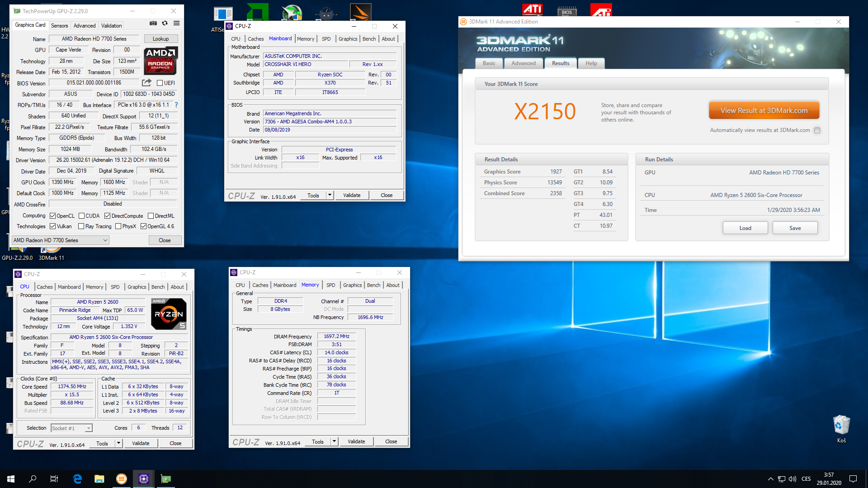The image size is (868, 488).
Task: Open the network icon in system tray
Action: [782, 479]
